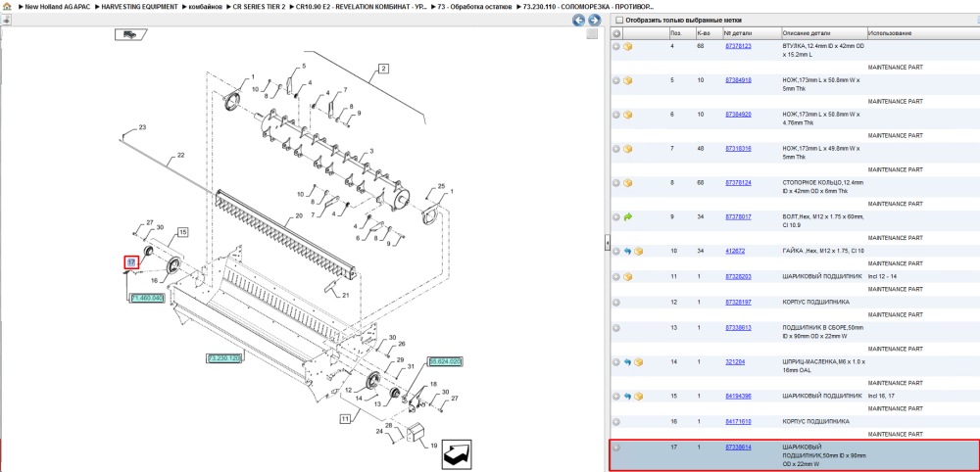Expand row 5 НОЖ using plus icon
Viewport: 980px width, 472px height.
coord(616,80)
